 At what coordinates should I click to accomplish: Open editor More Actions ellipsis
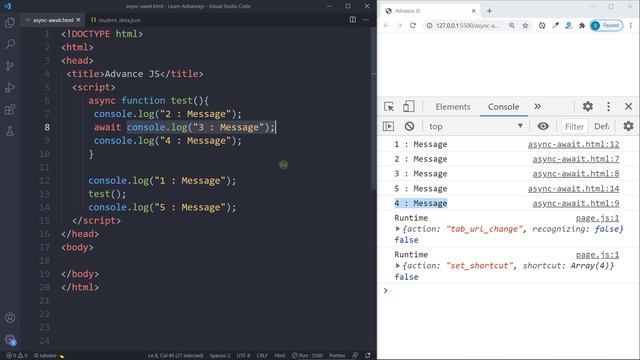pos(366,19)
